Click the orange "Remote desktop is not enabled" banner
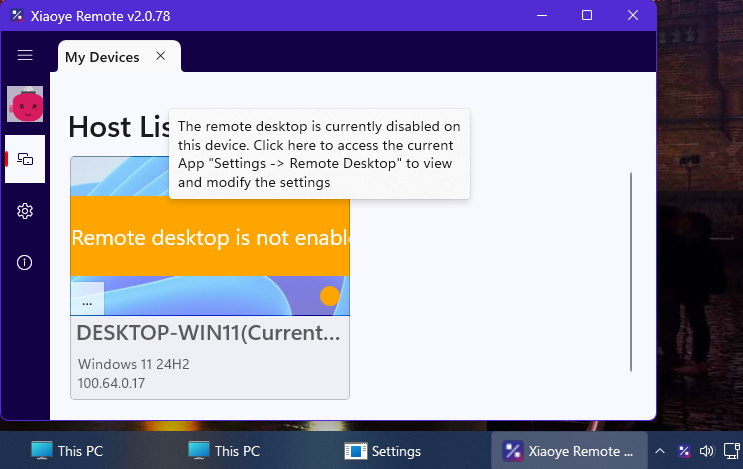The height and width of the screenshot is (469, 743). tap(210, 237)
